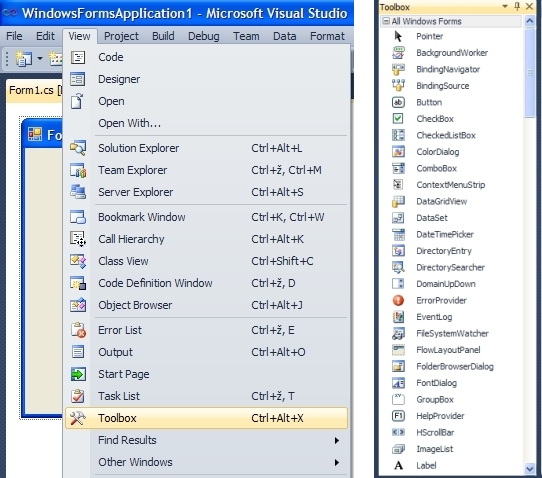This screenshot has width=542, height=478.
Task: Expand the Find Results submenu arrow
Action: tap(337, 440)
